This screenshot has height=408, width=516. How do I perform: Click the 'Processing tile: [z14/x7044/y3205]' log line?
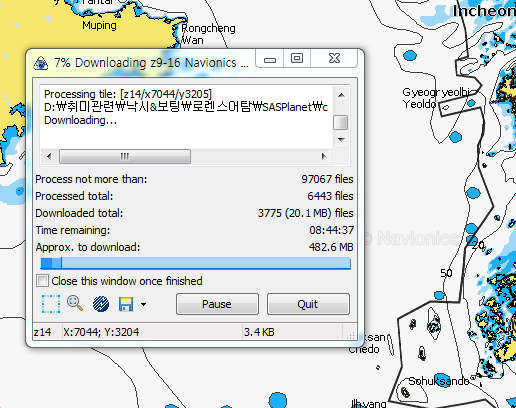click(128, 94)
